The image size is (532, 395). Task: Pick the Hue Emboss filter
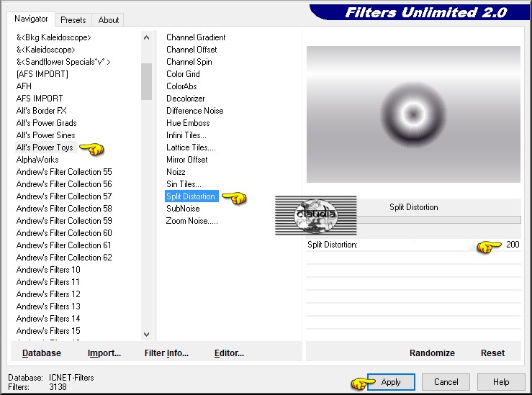pos(188,123)
